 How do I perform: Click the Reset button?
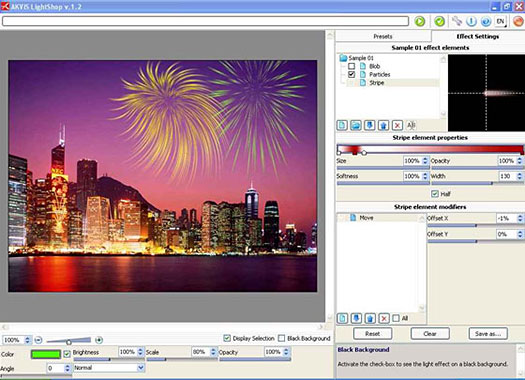(x=372, y=333)
